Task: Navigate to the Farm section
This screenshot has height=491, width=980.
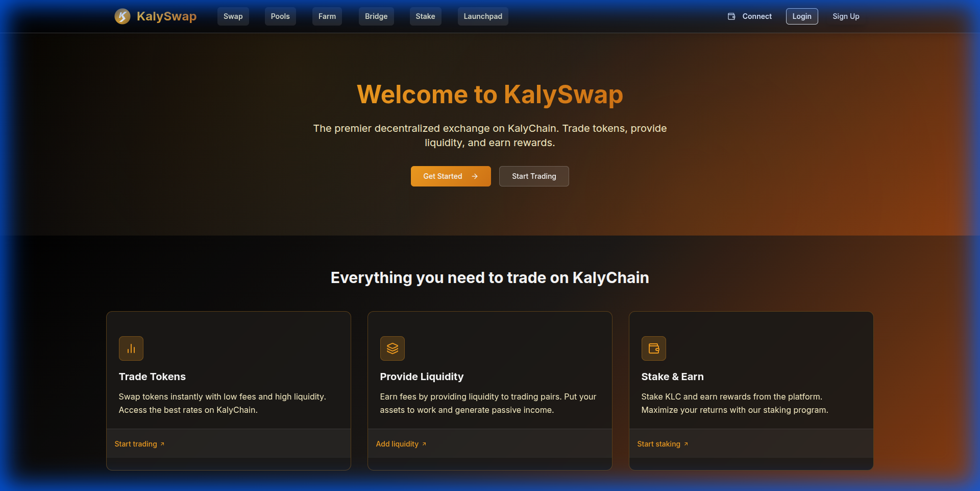Action: [x=327, y=16]
